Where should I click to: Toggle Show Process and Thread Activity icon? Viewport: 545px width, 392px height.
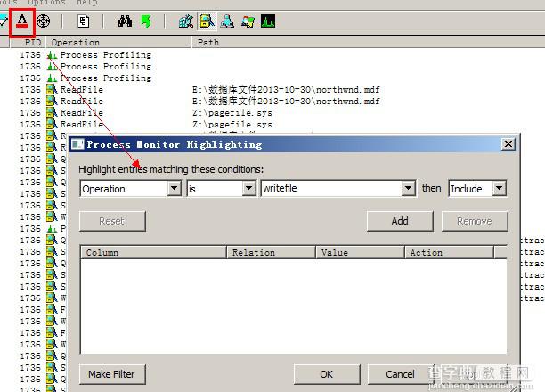(248, 21)
